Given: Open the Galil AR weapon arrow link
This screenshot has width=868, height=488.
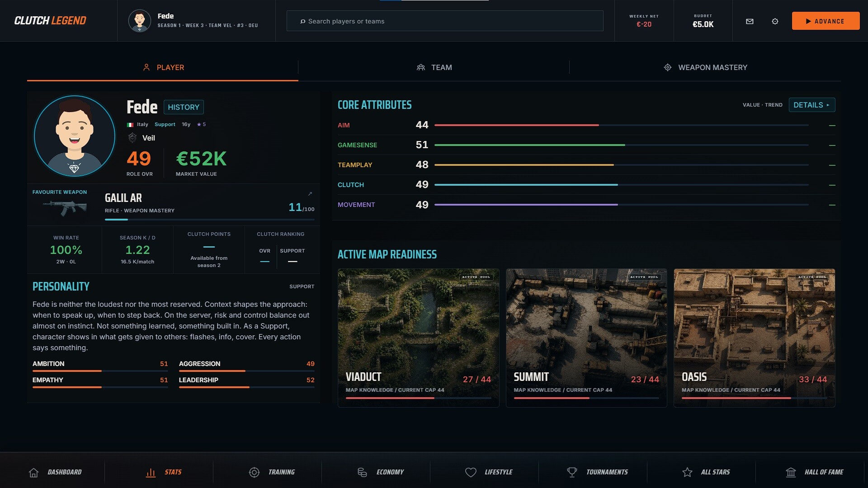Looking at the screenshot, I should tap(310, 194).
